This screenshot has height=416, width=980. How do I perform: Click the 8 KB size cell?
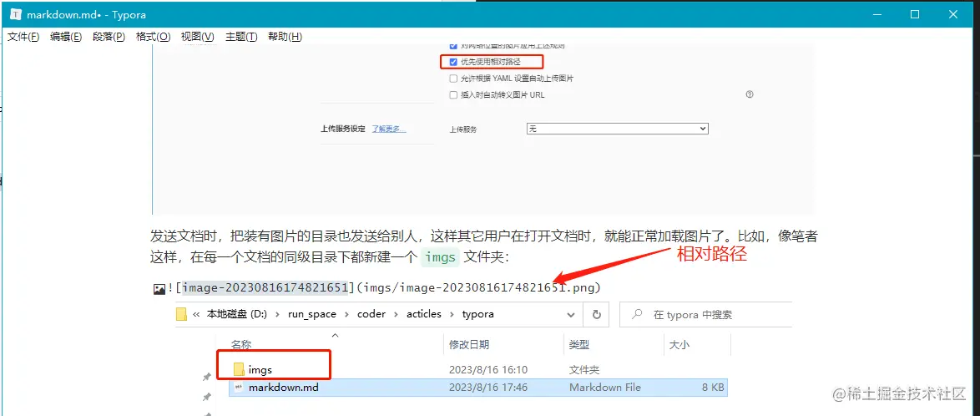click(712, 388)
